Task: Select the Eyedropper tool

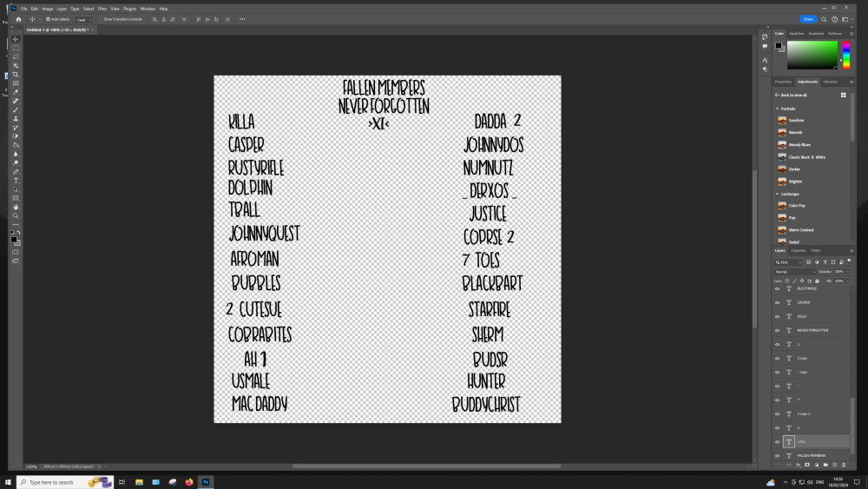Action: [16, 92]
